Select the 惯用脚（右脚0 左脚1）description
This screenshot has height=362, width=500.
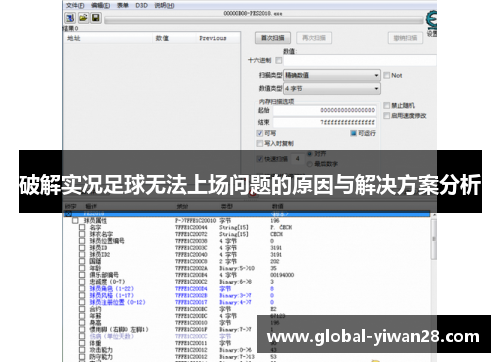point(119,329)
